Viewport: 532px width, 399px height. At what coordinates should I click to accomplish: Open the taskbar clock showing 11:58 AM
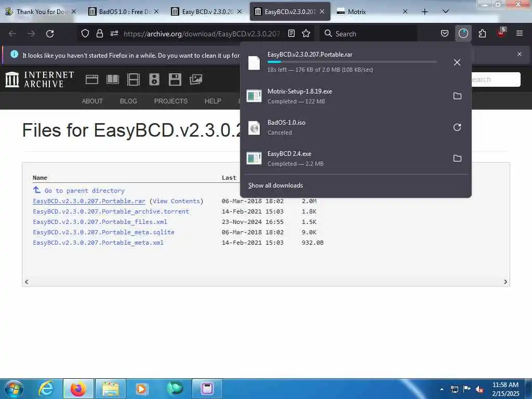click(x=506, y=389)
